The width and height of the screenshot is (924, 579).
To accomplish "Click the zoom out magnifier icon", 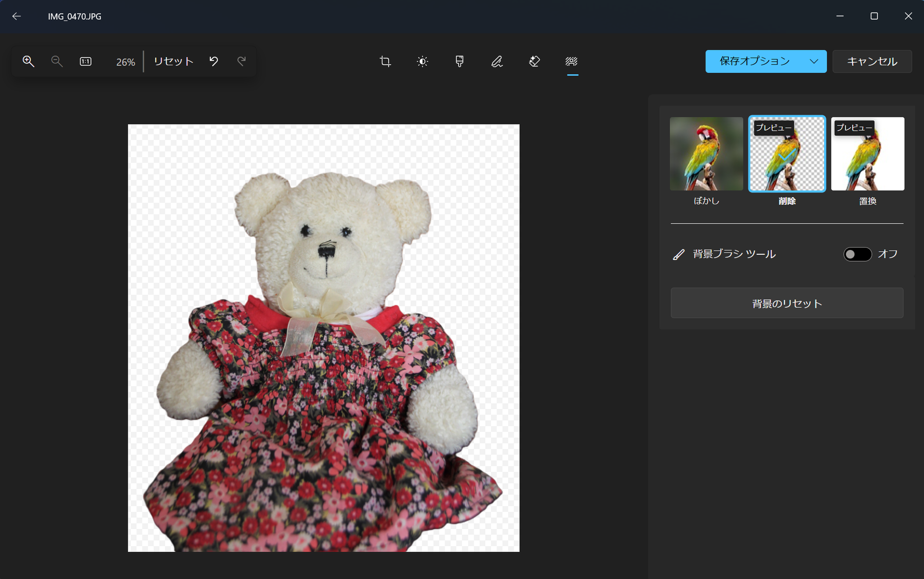I will [57, 61].
